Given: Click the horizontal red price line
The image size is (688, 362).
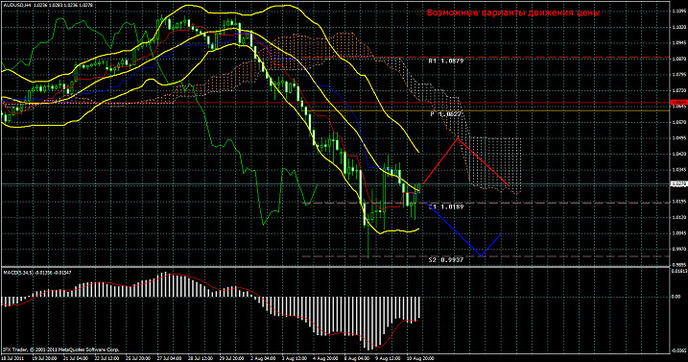Looking at the screenshot, I should (336, 103).
